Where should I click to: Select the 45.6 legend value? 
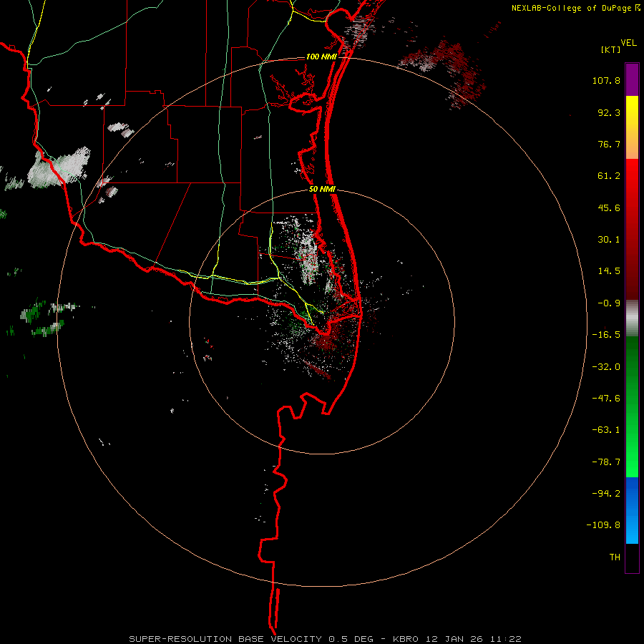(609, 208)
